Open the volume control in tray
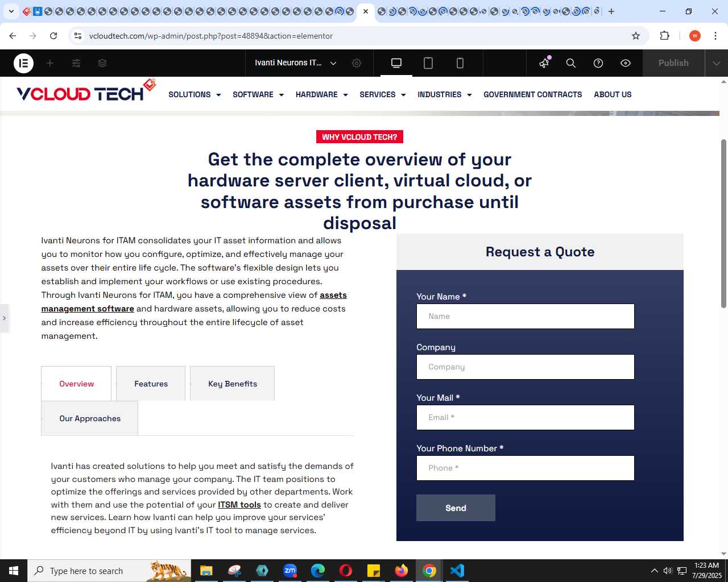 [x=668, y=571]
